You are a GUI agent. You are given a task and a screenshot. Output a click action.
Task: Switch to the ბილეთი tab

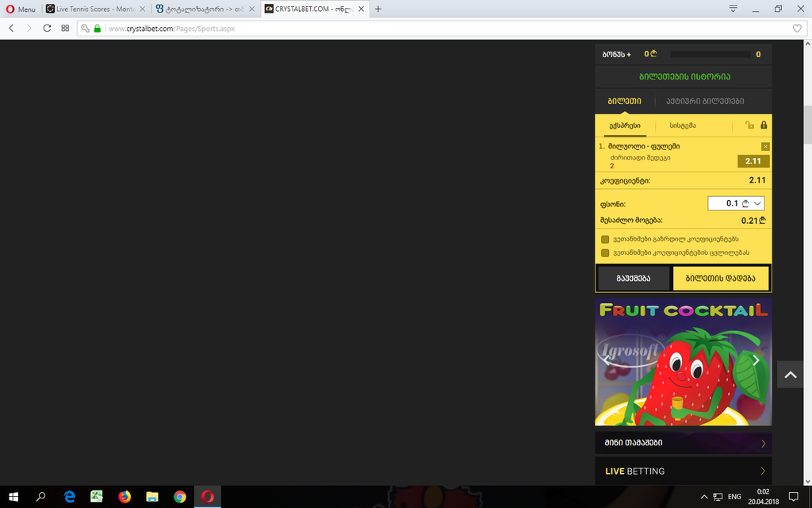[624, 101]
